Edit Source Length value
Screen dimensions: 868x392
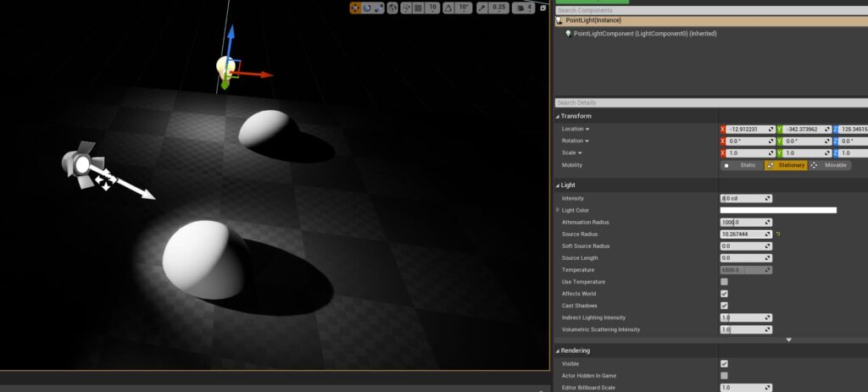coord(746,258)
